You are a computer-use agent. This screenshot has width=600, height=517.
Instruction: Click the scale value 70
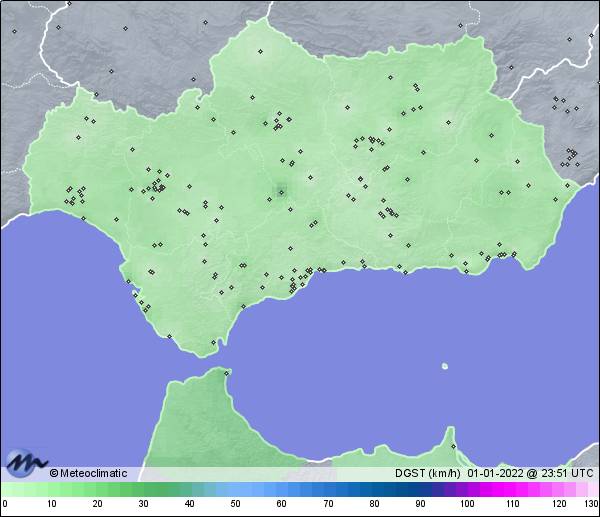click(x=328, y=504)
